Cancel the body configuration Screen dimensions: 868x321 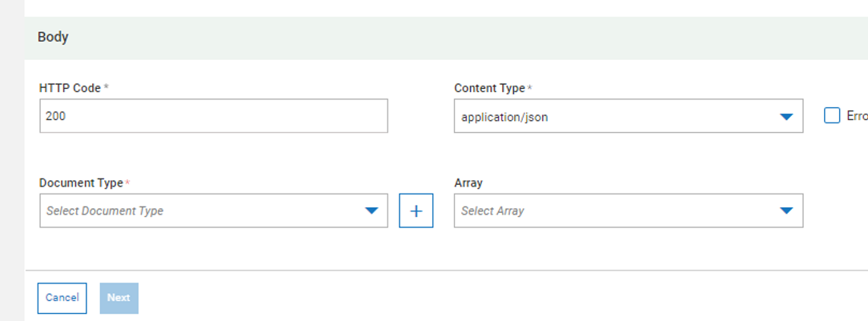62,298
